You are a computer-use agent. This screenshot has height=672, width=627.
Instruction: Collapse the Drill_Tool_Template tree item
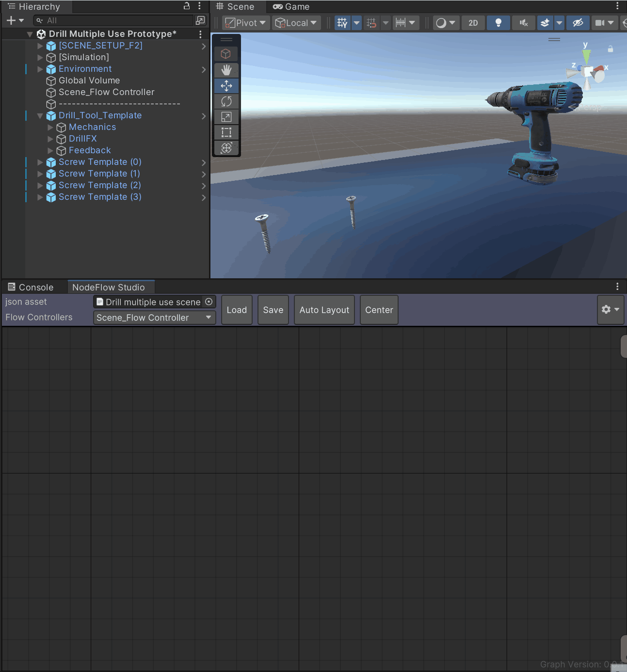(x=40, y=116)
